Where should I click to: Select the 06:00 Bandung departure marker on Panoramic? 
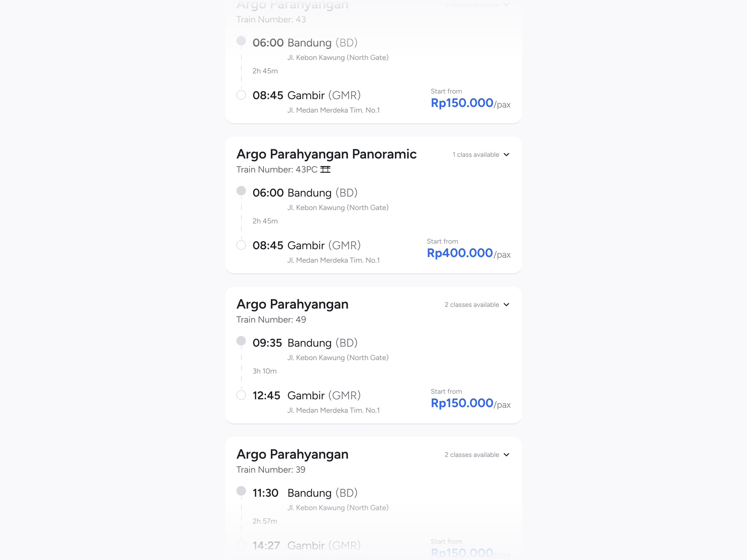point(241,191)
